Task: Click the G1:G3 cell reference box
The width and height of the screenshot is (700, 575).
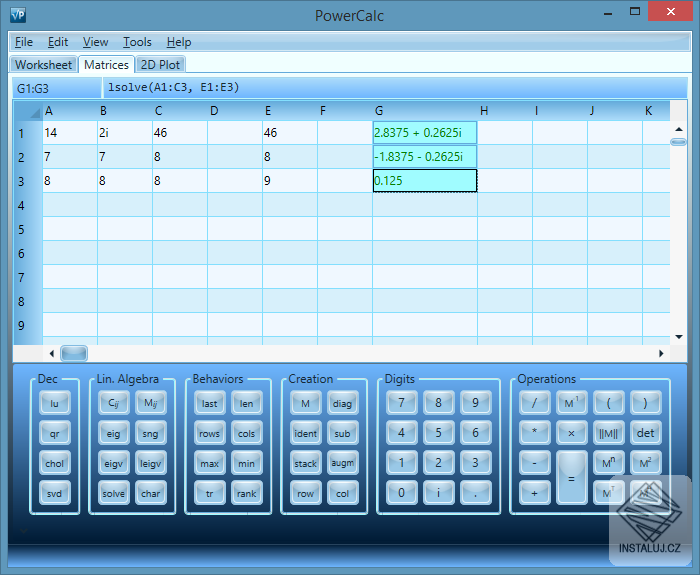Action: coord(57,88)
